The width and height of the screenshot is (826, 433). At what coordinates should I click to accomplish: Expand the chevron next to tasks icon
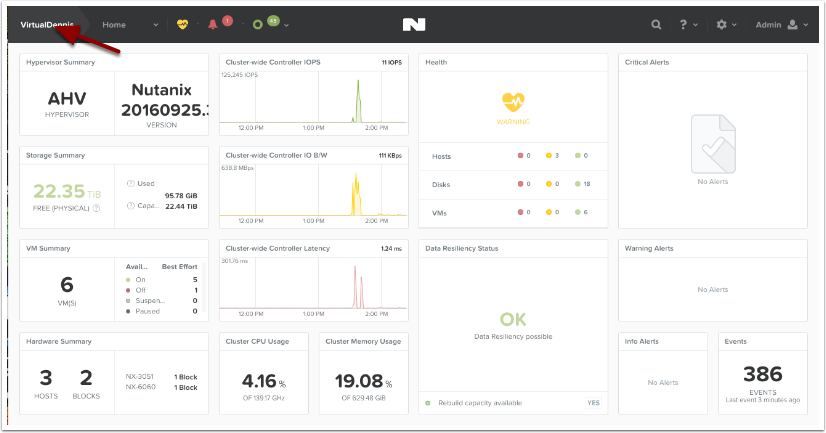[x=287, y=24]
